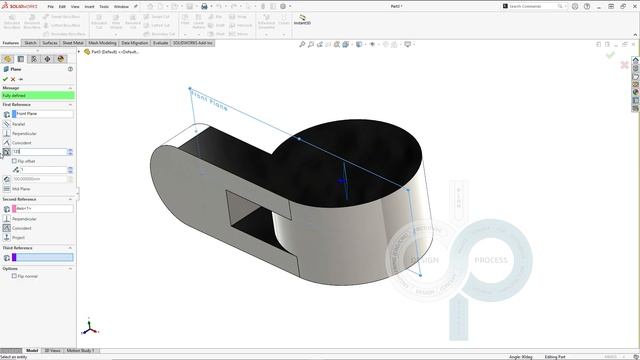Expand the Part3 flyout tree arrow

[79, 52]
